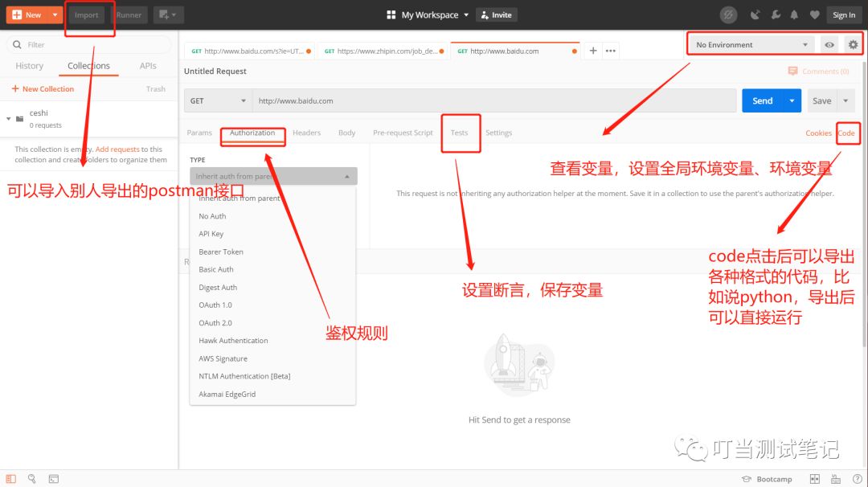Click the New Collection link

pos(43,88)
